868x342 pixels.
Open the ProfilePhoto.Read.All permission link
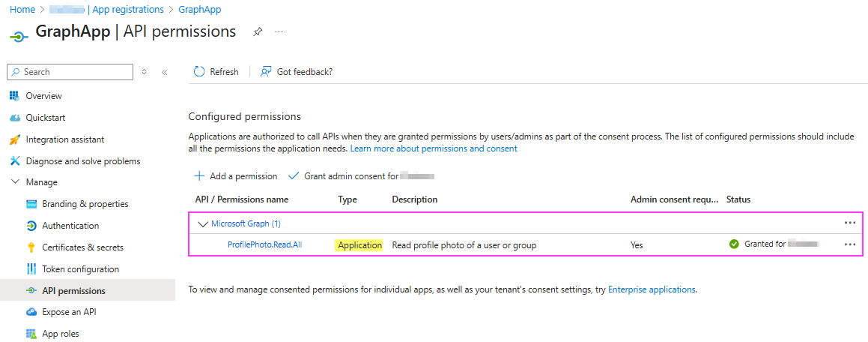point(264,244)
